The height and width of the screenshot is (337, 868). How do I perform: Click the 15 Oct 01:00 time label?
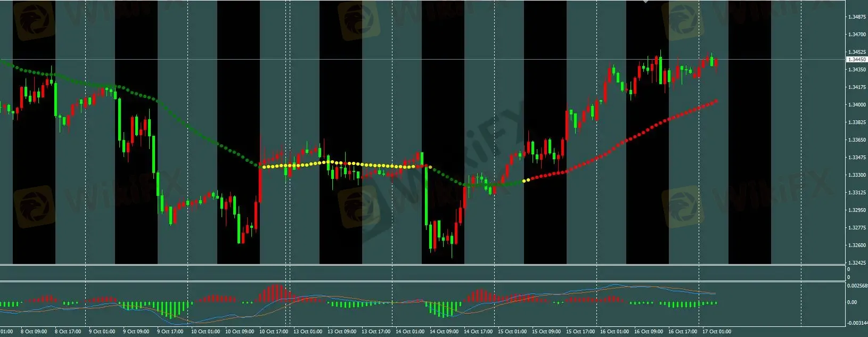[x=512, y=332]
